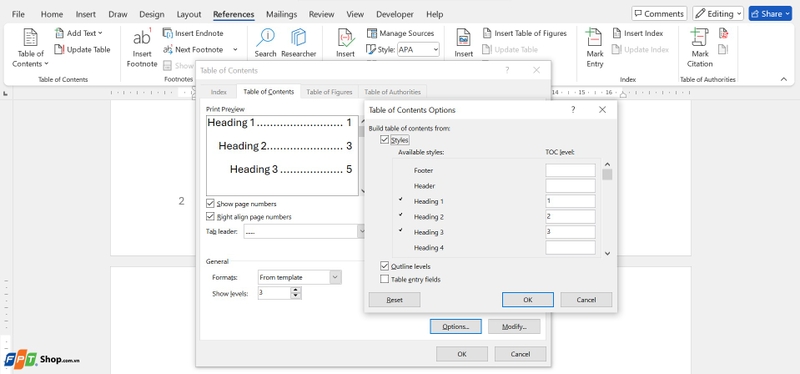Click the Mark Citation icon
800x374 pixels.
[x=699, y=38]
